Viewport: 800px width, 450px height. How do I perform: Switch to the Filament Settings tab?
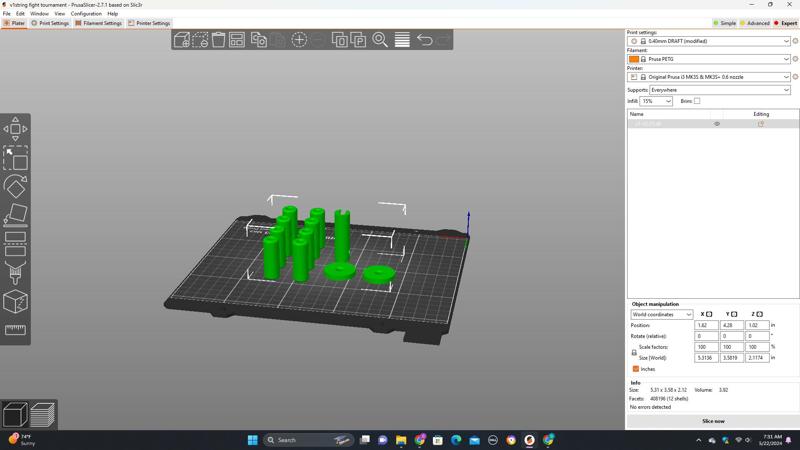[x=98, y=23]
